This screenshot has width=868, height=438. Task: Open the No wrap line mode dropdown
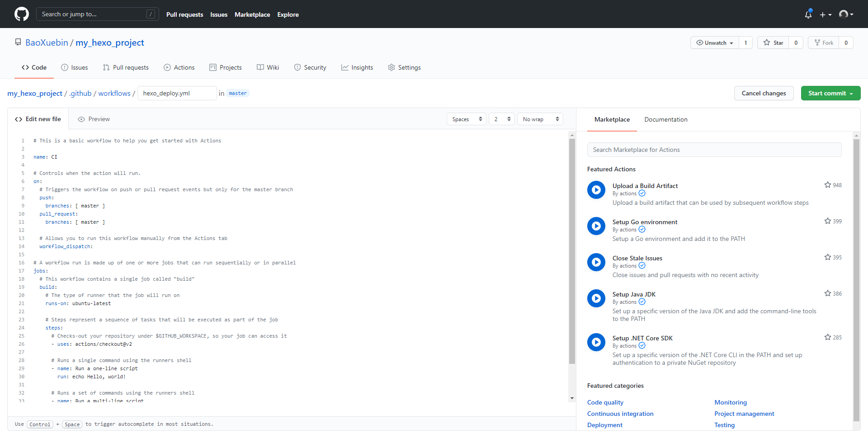pos(540,119)
